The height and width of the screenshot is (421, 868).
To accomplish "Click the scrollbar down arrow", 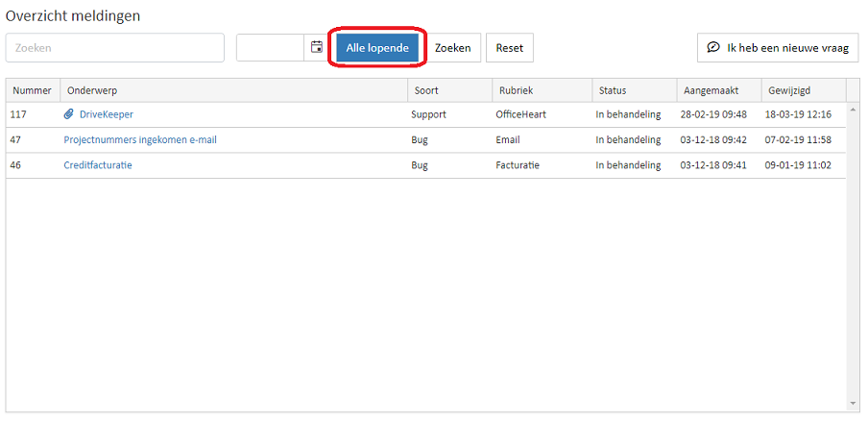I will pos(853,404).
